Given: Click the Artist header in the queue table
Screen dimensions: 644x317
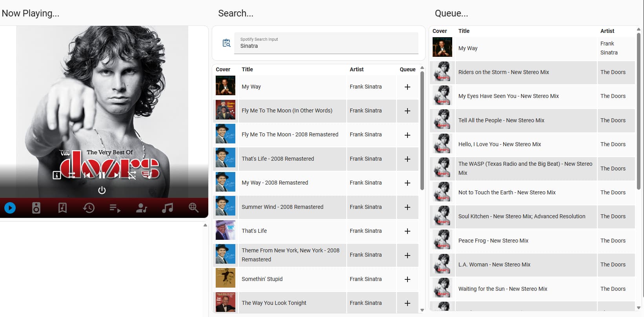Looking at the screenshot, I should [x=607, y=31].
